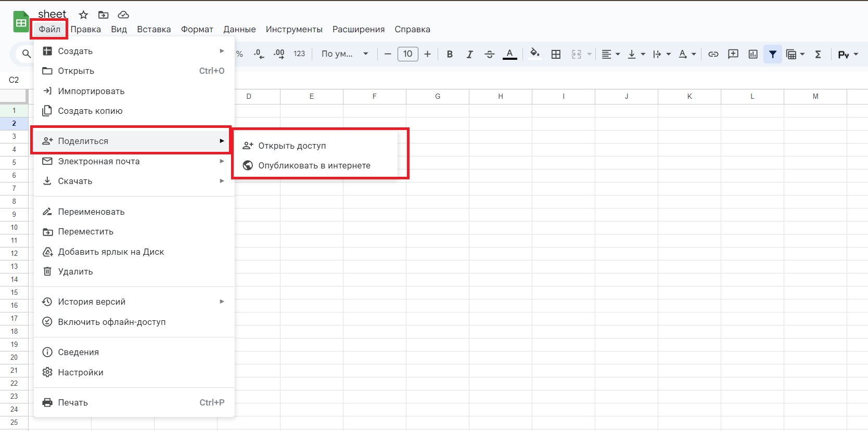Star the document named sheet
The width and height of the screenshot is (868, 431).
coord(83,15)
